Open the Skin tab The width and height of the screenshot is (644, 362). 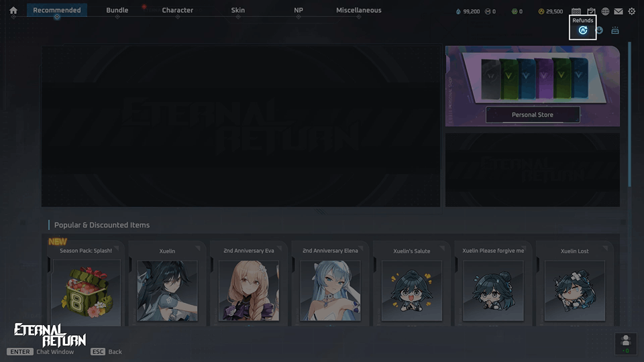[x=237, y=10]
